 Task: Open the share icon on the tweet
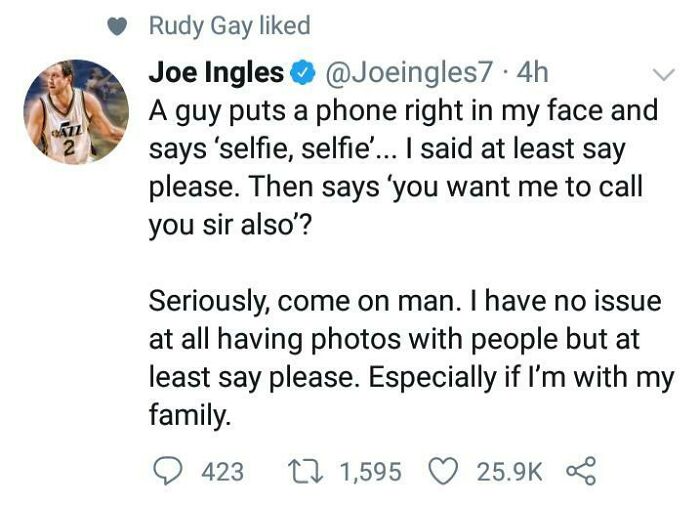pos(579,469)
